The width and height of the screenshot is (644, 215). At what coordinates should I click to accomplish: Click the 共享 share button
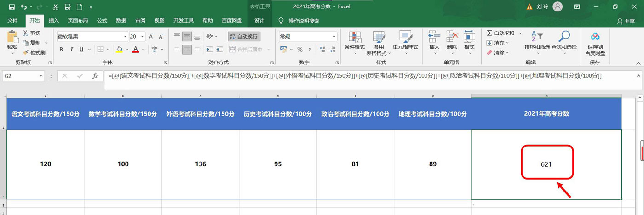point(626,21)
